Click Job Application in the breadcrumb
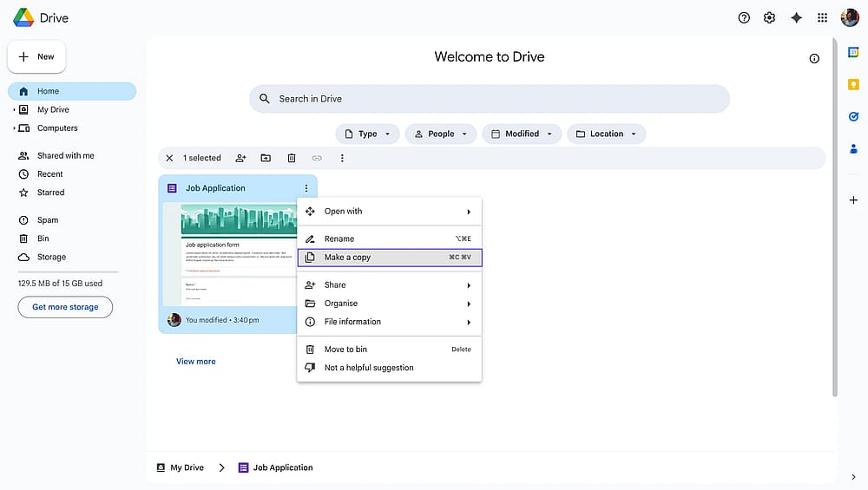Image resolution: width=868 pixels, height=490 pixels. coord(276,467)
